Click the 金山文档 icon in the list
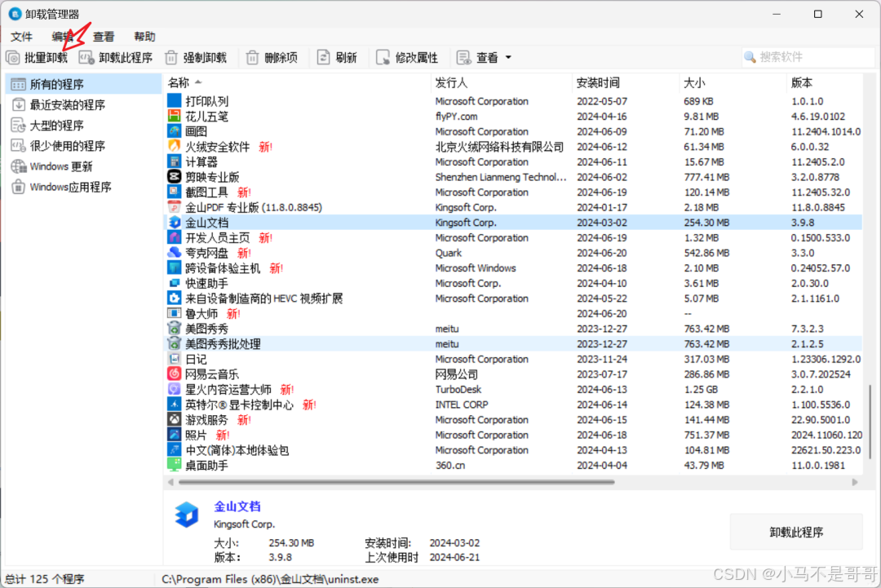The height and width of the screenshot is (588, 881). click(x=175, y=223)
